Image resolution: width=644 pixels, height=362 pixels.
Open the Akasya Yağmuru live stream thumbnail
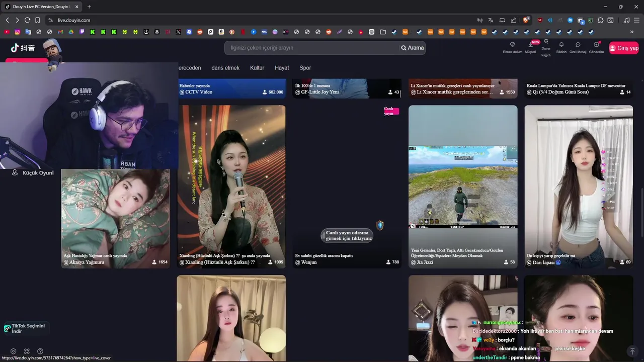click(116, 218)
